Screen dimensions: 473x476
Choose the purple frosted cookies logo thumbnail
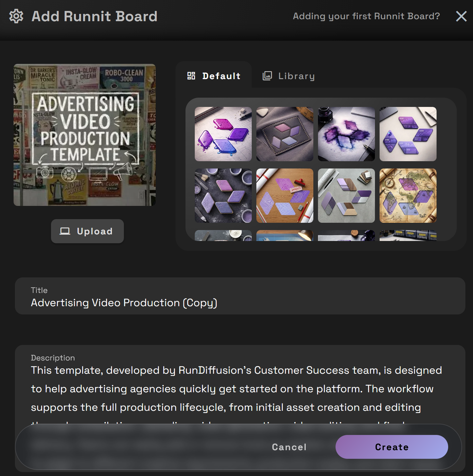click(x=223, y=196)
